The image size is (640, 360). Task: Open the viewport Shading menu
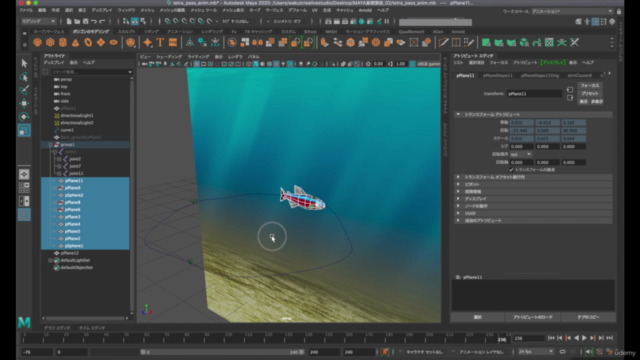pos(169,57)
